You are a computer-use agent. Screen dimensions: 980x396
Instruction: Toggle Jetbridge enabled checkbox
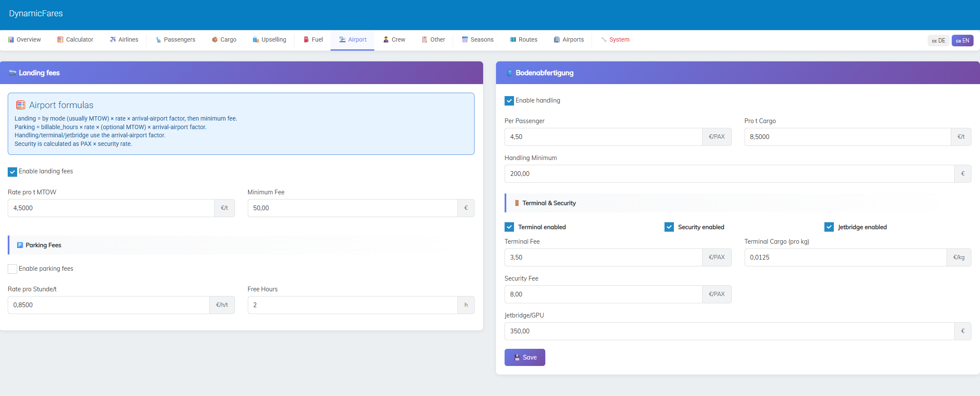[x=829, y=227]
